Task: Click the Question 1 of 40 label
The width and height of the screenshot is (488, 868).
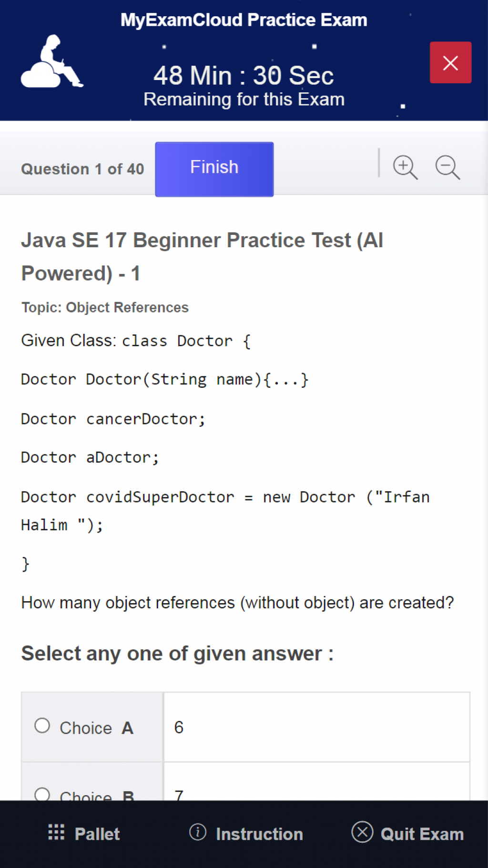Action: (x=82, y=169)
